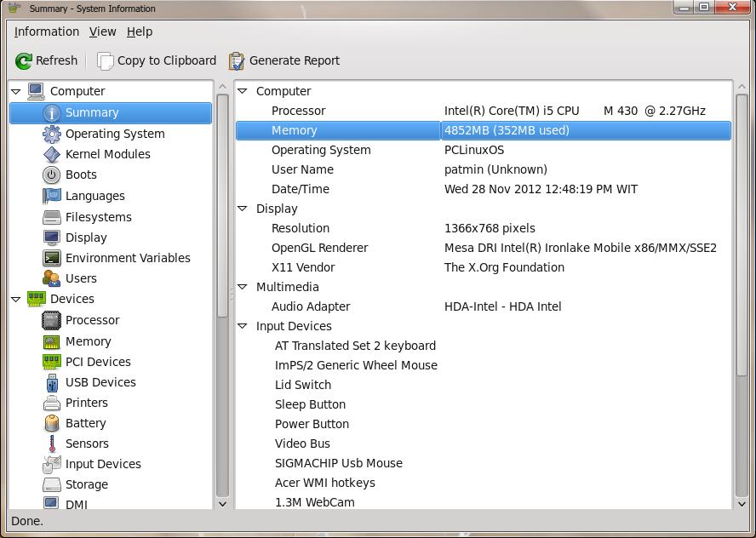Collapse the Multimedia section
Image resolution: width=756 pixels, height=538 pixels.
tap(243, 286)
